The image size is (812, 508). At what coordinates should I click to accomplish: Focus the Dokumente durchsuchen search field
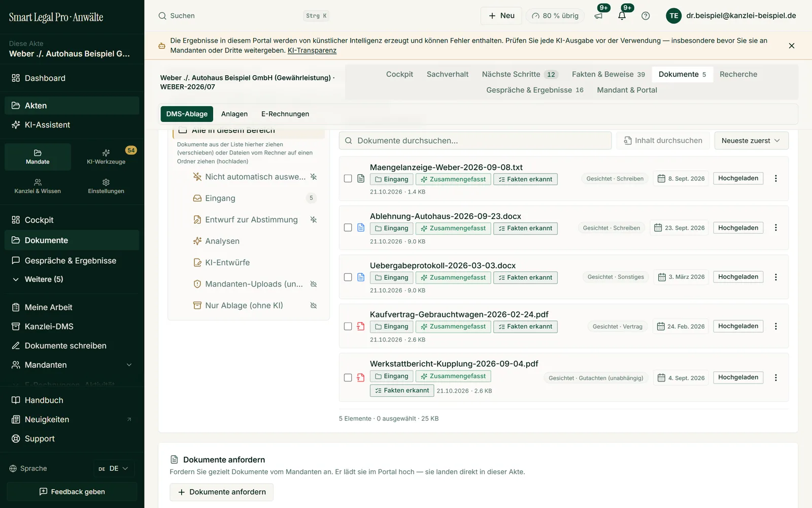475,141
